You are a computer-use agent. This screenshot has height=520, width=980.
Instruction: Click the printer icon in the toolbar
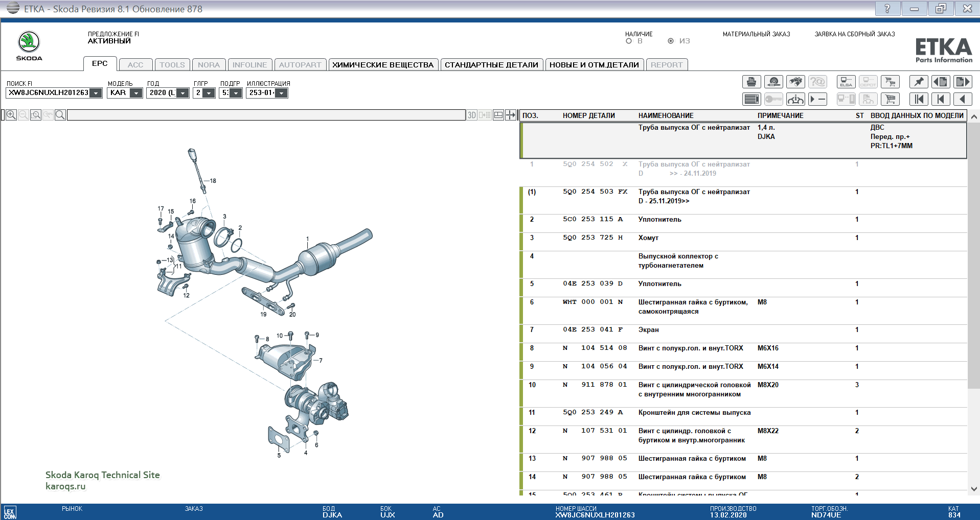[751, 82]
